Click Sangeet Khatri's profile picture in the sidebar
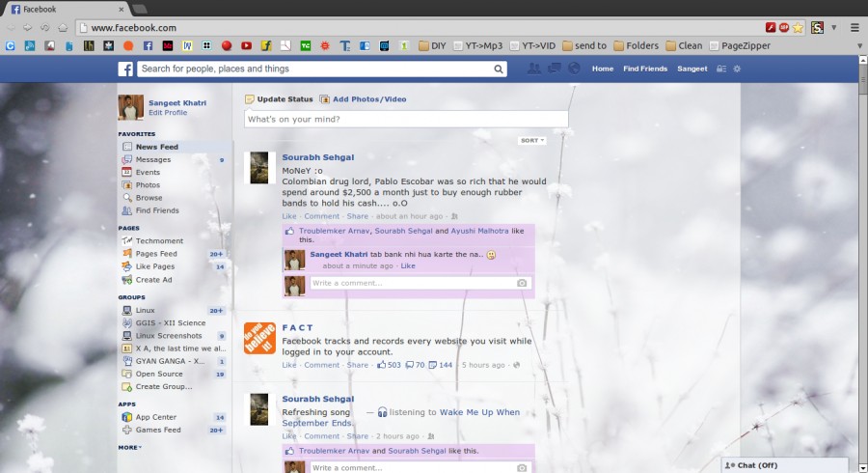 tap(130, 107)
